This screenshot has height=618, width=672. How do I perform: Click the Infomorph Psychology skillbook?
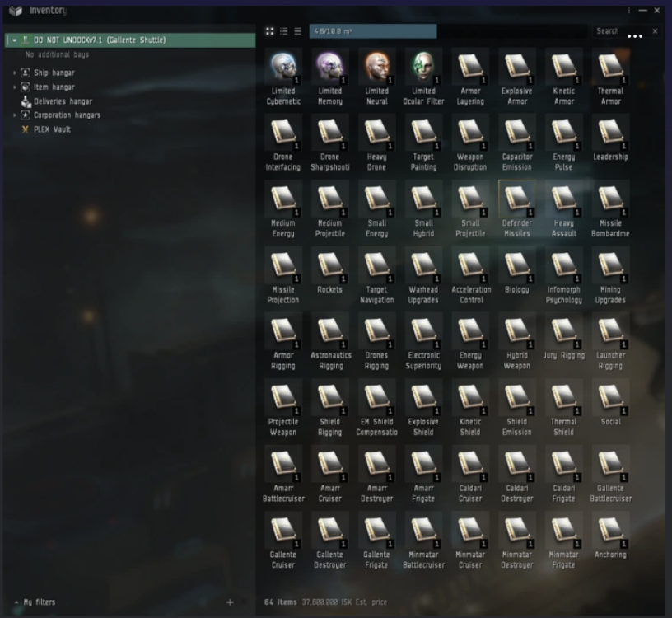[563, 265]
